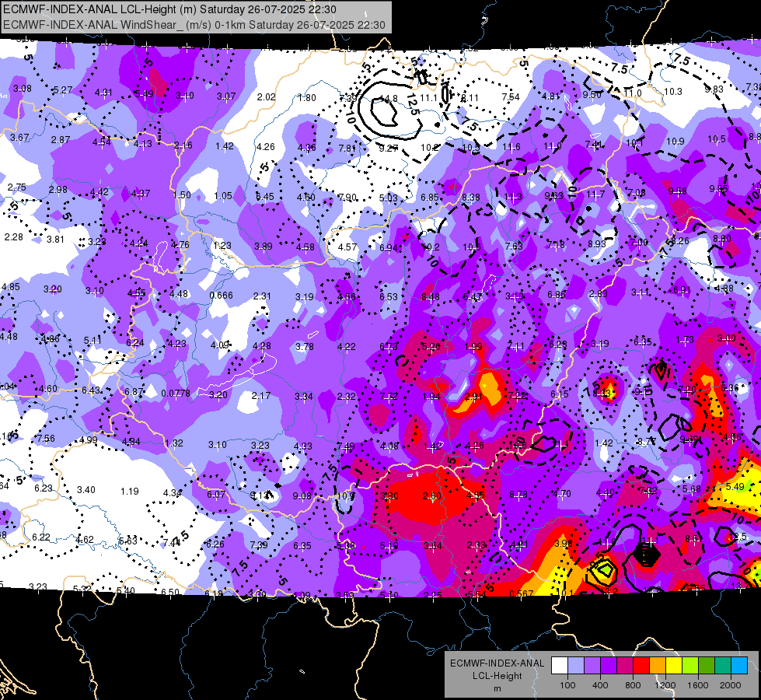Screen dimensions: 761x700
Task: Click the 9.58 grid value
Action: click(678, 191)
